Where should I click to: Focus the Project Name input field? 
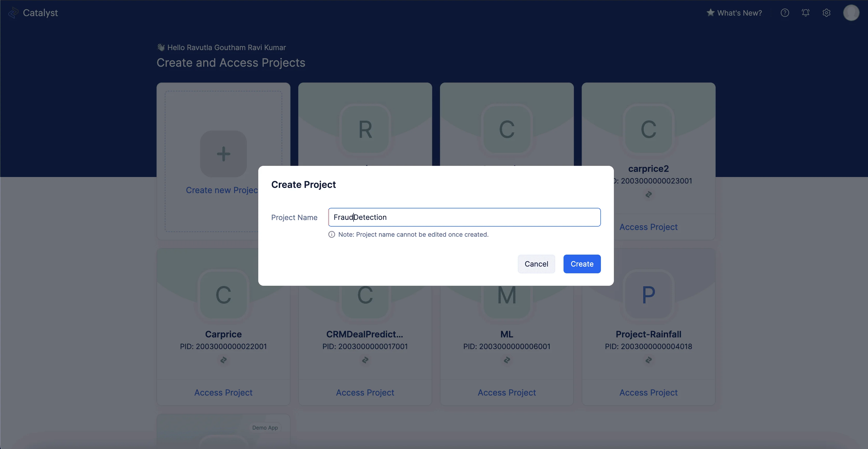click(464, 217)
